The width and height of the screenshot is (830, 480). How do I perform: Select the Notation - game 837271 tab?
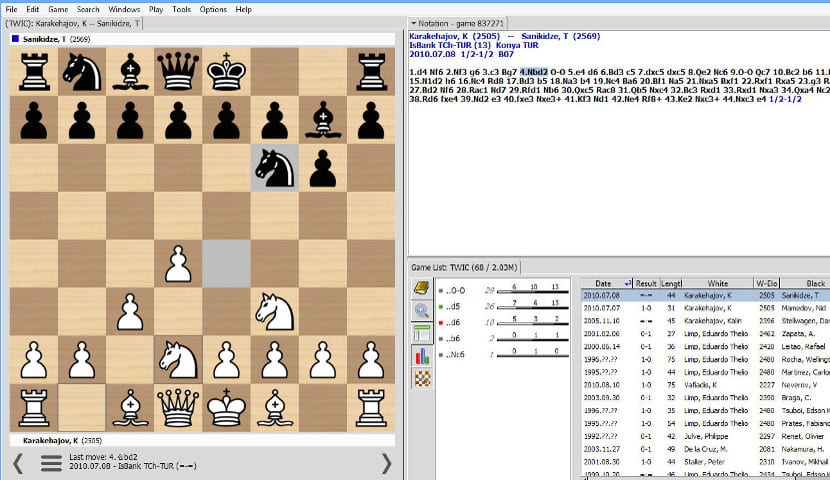[x=457, y=23]
